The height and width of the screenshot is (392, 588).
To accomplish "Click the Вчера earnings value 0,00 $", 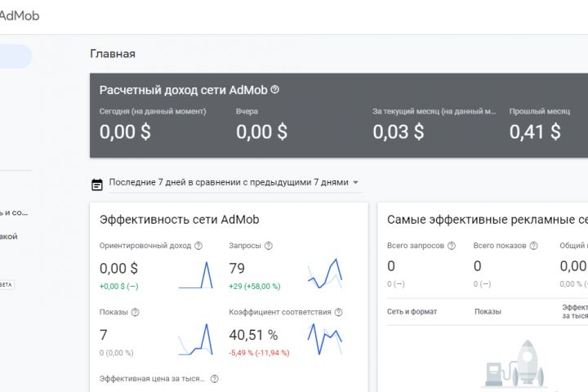I will (262, 132).
